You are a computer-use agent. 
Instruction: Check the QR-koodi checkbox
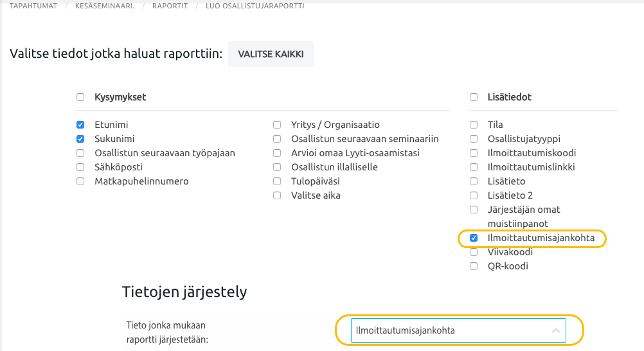pos(474,266)
